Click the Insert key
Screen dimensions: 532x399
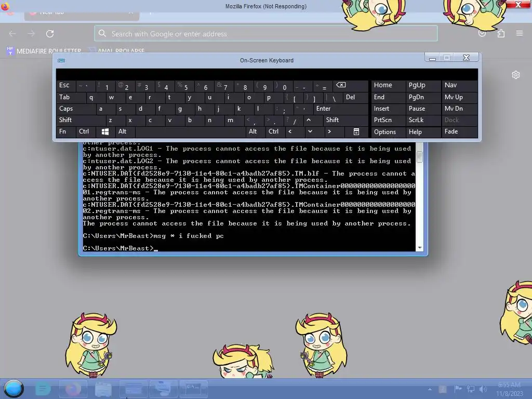[x=388, y=109]
